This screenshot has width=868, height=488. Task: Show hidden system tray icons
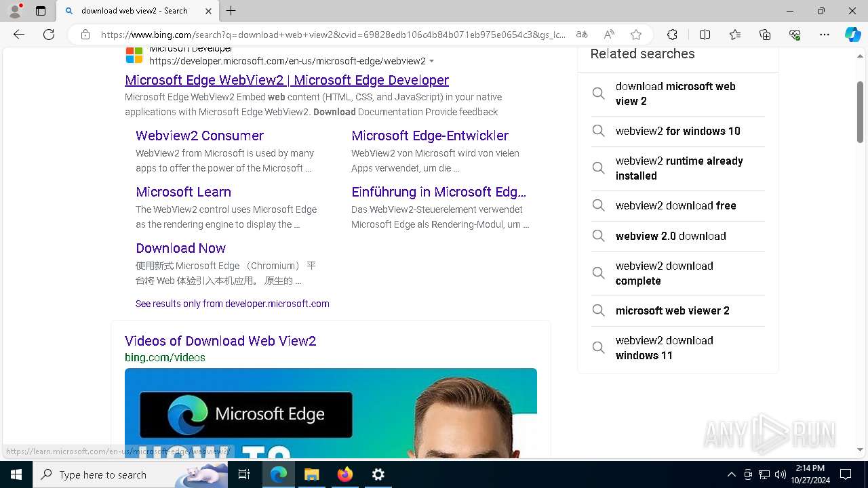[x=731, y=474]
